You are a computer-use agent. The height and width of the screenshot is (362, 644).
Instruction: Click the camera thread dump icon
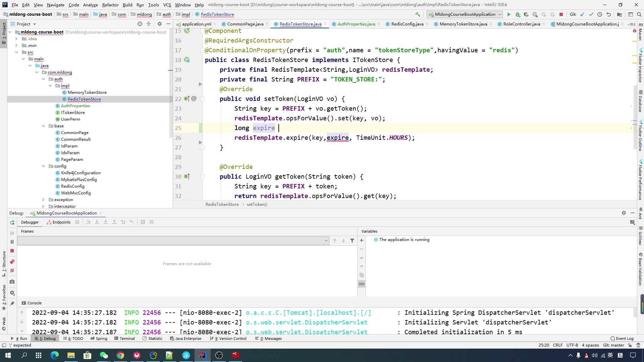pos(12,282)
